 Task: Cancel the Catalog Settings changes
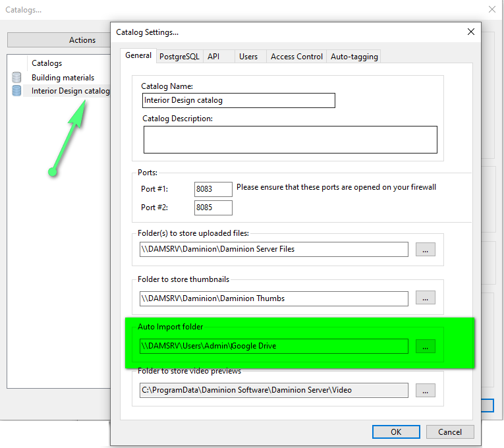coord(449,432)
